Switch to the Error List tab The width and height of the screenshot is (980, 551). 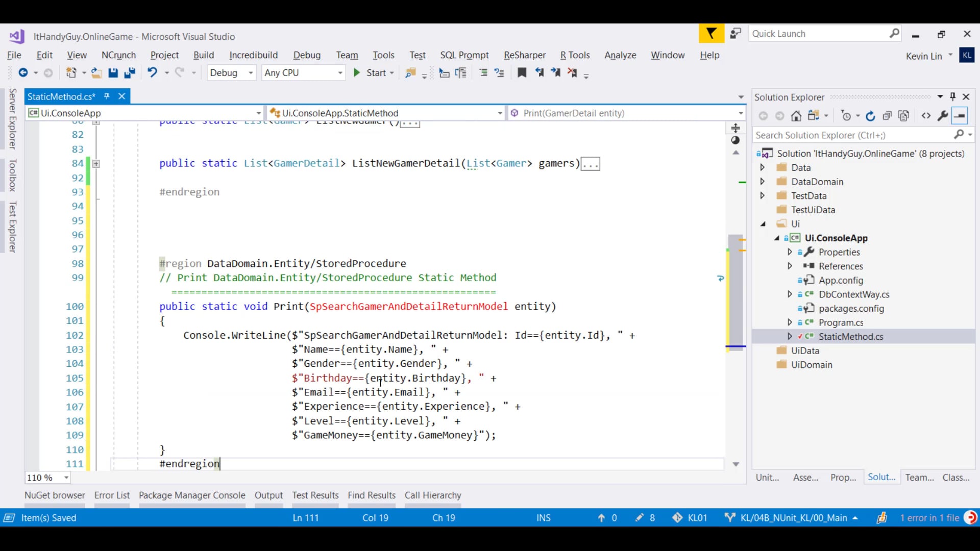(x=112, y=495)
